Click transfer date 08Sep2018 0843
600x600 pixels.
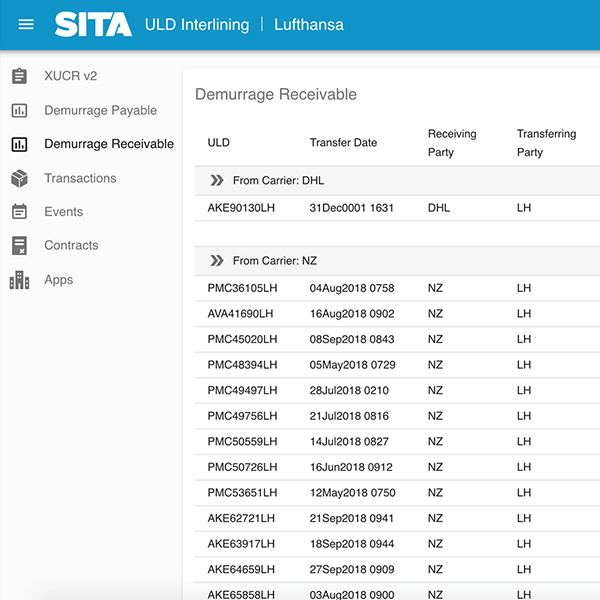click(x=352, y=339)
